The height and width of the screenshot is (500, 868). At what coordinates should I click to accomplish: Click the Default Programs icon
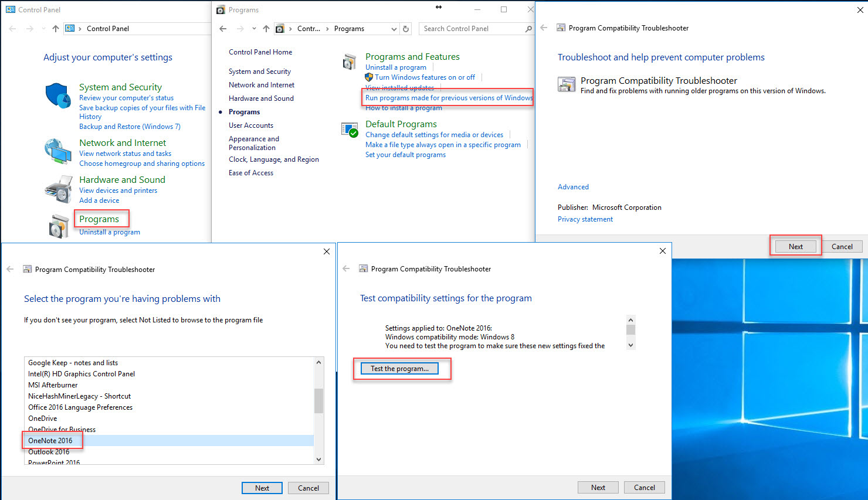pos(350,130)
